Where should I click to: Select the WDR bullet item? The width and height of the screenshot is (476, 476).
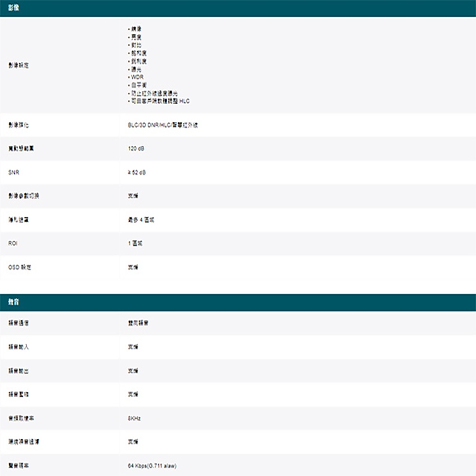point(137,77)
